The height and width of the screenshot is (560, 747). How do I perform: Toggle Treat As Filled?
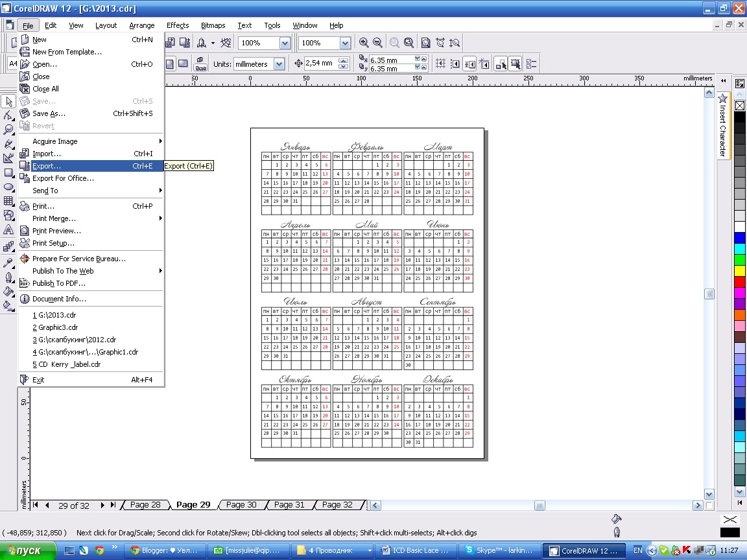(516, 64)
